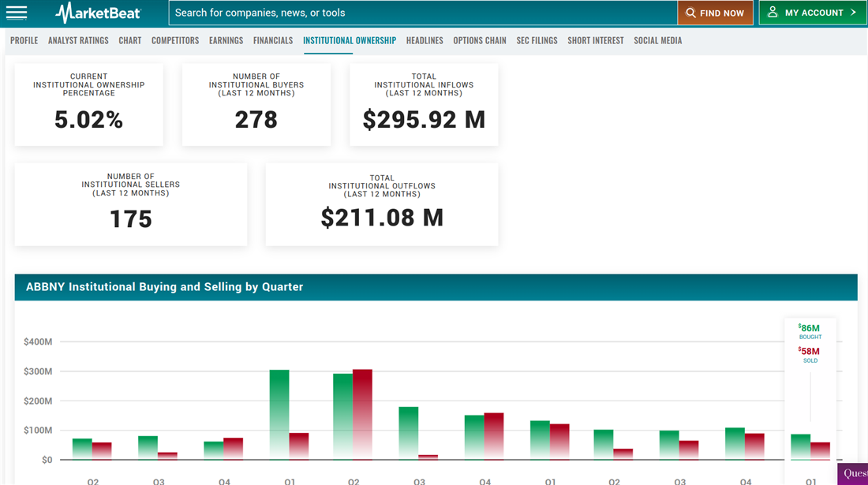Expand the My Account menu
The image size is (868, 485).
(x=812, y=13)
